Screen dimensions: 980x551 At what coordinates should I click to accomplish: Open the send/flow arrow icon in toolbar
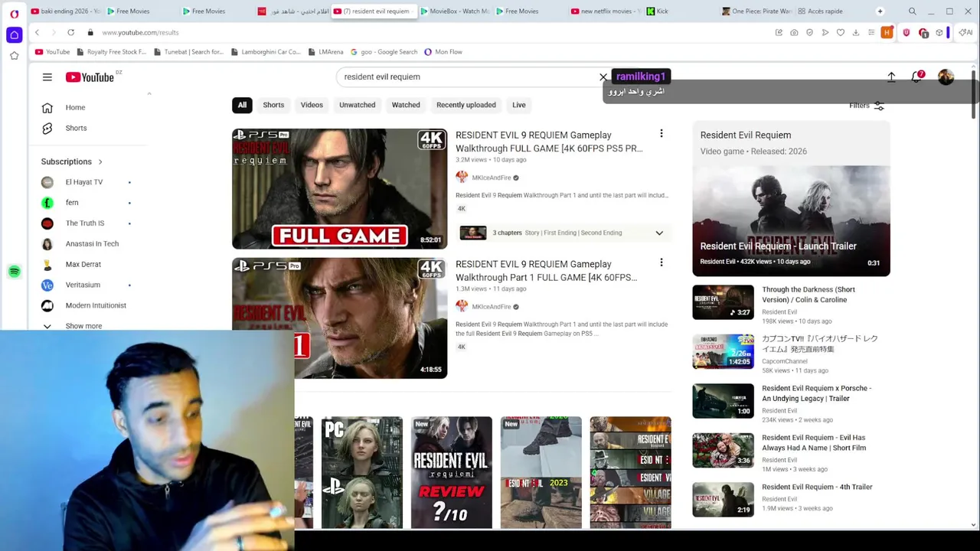coord(825,32)
